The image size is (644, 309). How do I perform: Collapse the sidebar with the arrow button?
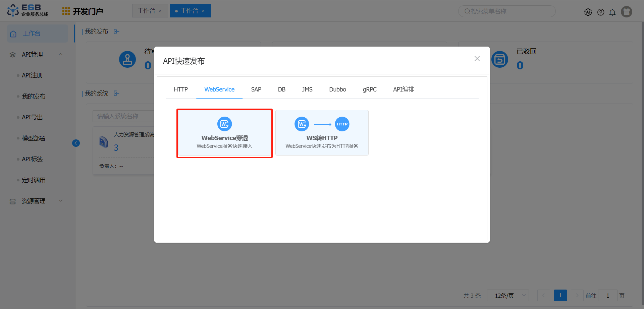[76, 143]
